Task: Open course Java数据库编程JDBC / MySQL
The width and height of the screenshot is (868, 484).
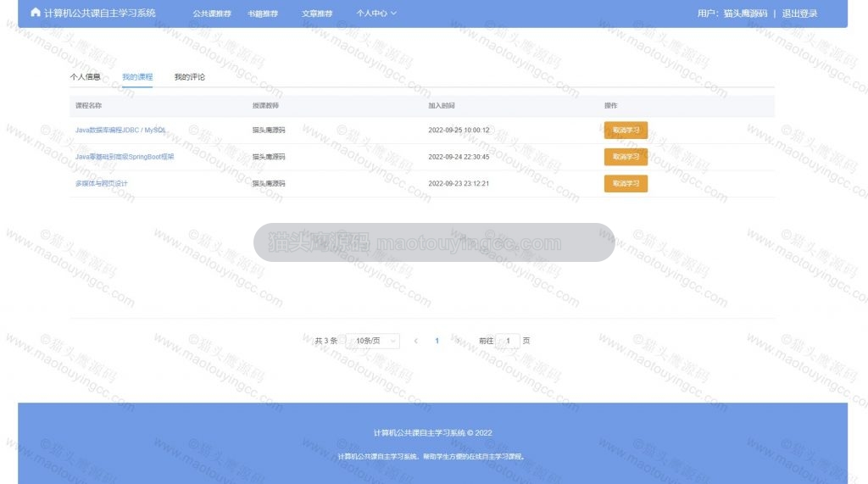Action: pyautogui.click(x=120, y=131)
